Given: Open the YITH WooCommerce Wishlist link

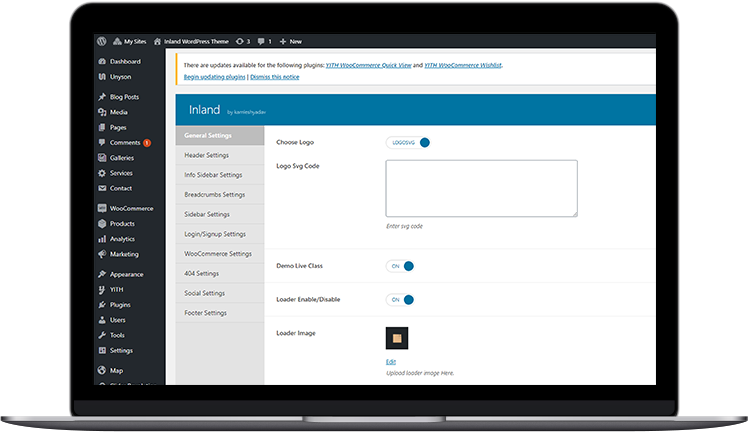Looking at the screenshot, I should [x=463, y=65].
